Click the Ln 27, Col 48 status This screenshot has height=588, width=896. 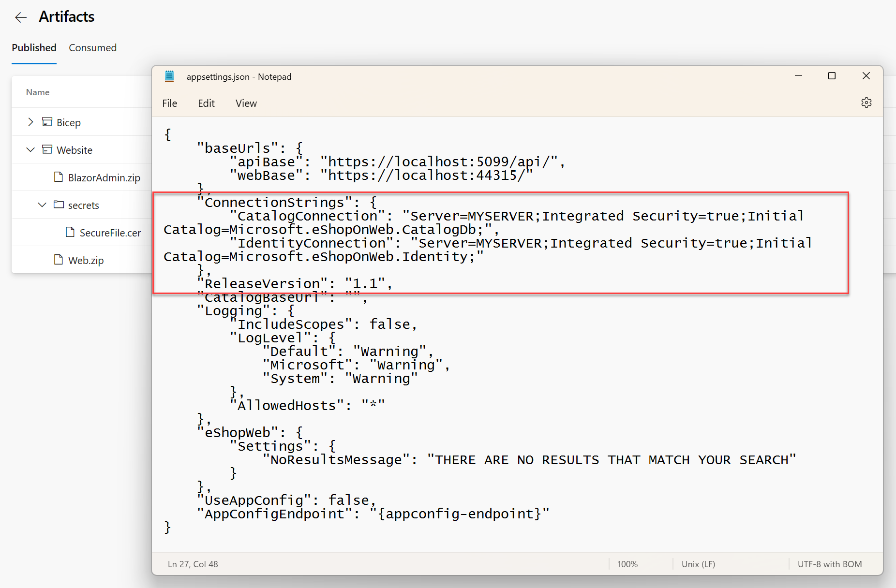[x=193, y=564]
